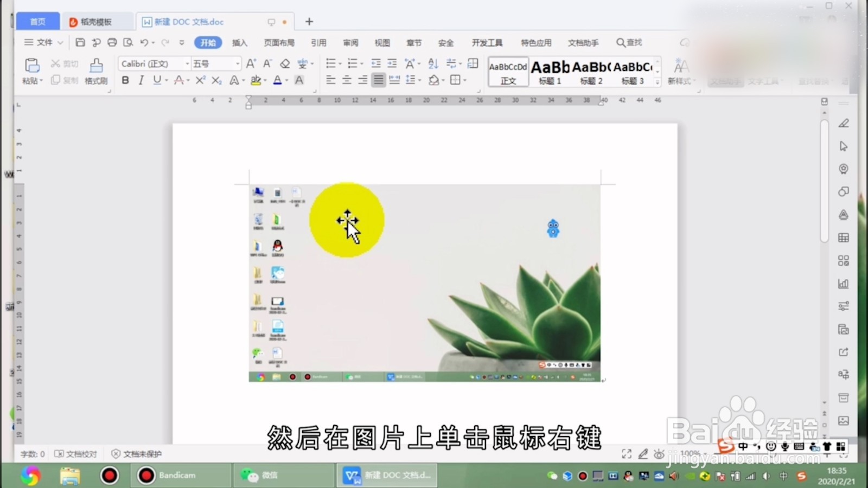Open the selection tool in the right sidebar
This screenshot has height=488, width=868.
click(x=844, y=146)
